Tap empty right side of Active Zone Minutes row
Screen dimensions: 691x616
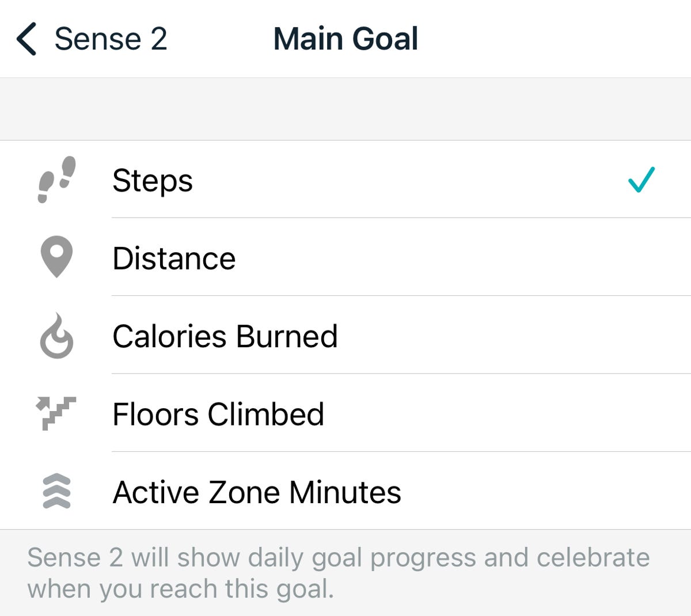(547, 492)
